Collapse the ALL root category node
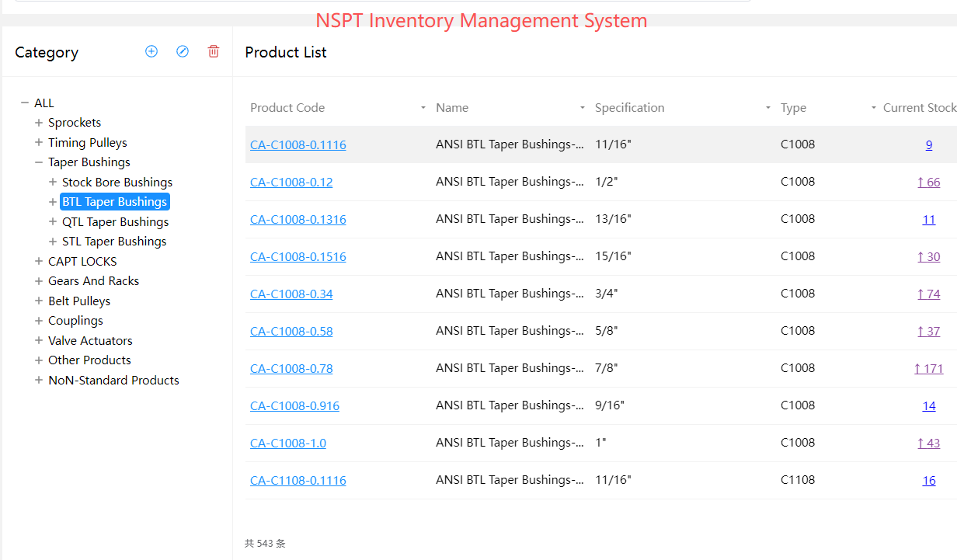The height and width of the screenshot is (560, 957). pyautogui.click(x=25, y=103)
